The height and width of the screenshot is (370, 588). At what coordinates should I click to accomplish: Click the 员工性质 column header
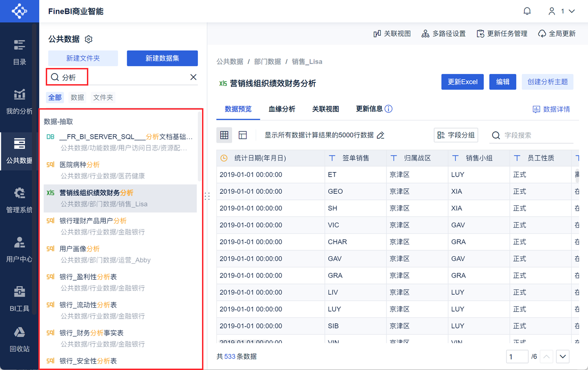[x=541, y=158]
